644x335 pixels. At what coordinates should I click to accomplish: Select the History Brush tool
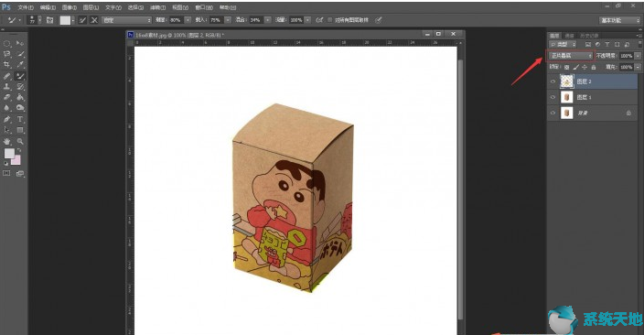(20, 87)
